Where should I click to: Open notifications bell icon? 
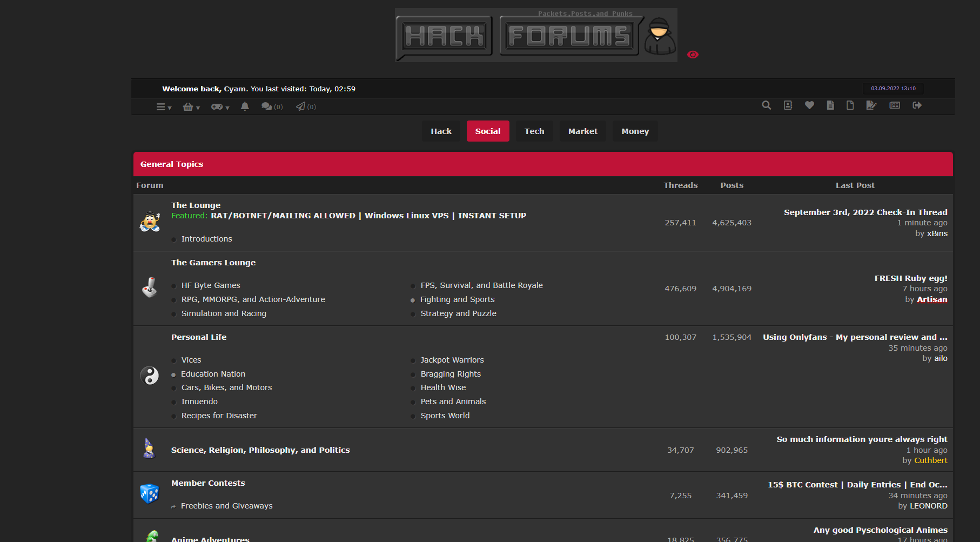click(245, 106)
